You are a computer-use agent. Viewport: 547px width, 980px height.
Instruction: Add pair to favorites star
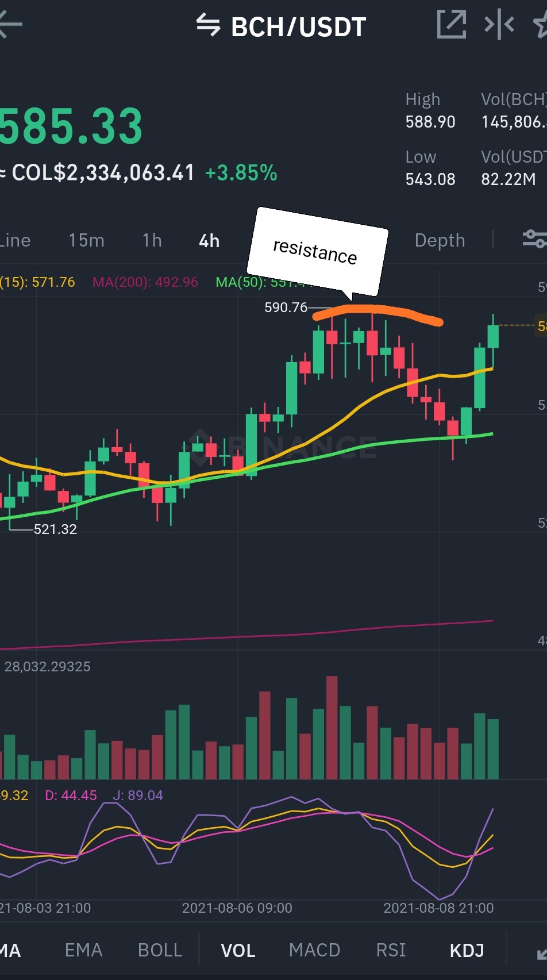(x=540, y=25)
